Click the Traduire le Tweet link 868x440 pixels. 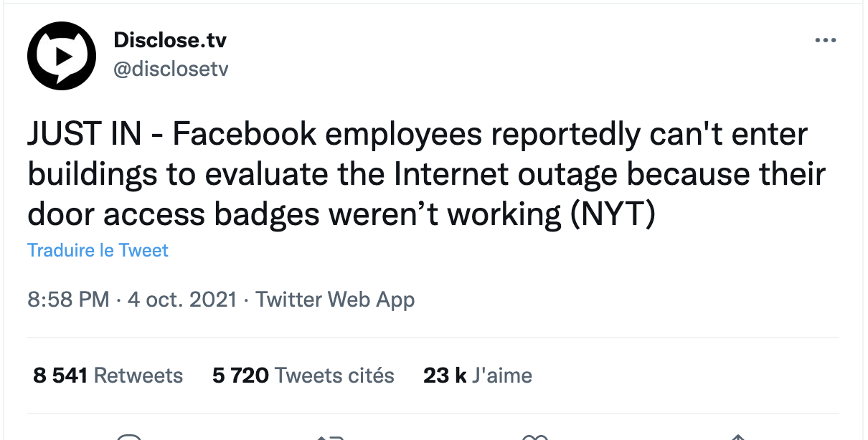(98, 251)
